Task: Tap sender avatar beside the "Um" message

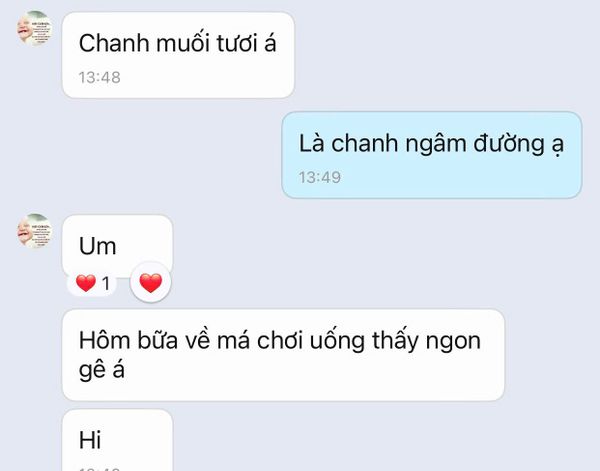Action: pos(34,231)
